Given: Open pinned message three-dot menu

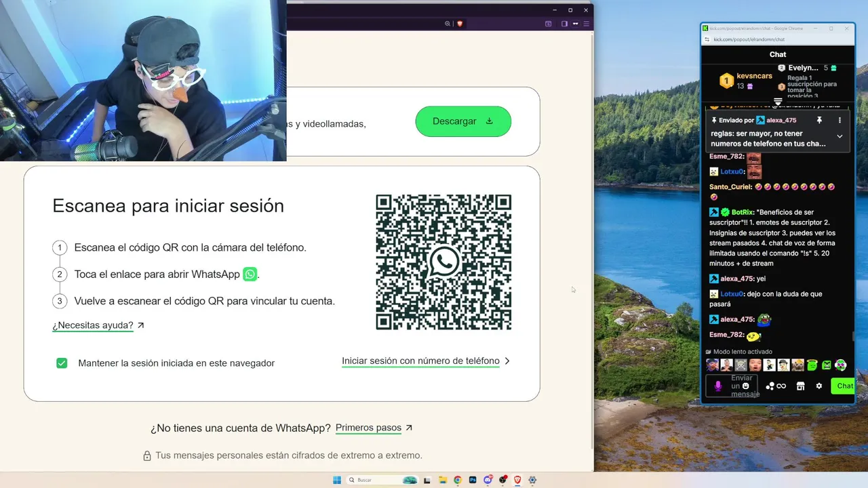Looking at the screenshot, I should pos(840,120).
